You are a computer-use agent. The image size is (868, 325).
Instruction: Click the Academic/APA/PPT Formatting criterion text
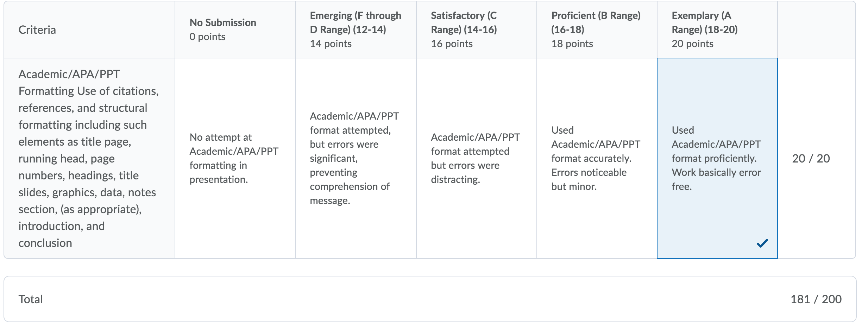[89, 158]
